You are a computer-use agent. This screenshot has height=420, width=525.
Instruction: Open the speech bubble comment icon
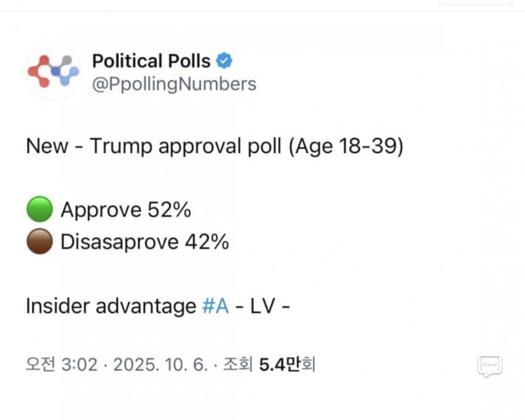pos(490,366)
